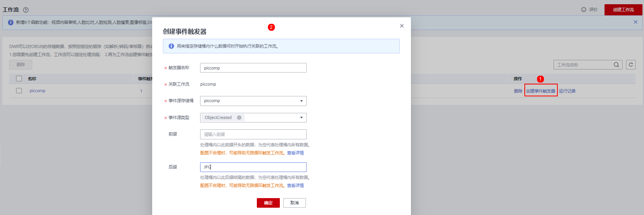Image resolution: width=644 pixels, height=215 pixels.
Task: Click the 评价 feedback smiley icon
Action: pos(584,10)
